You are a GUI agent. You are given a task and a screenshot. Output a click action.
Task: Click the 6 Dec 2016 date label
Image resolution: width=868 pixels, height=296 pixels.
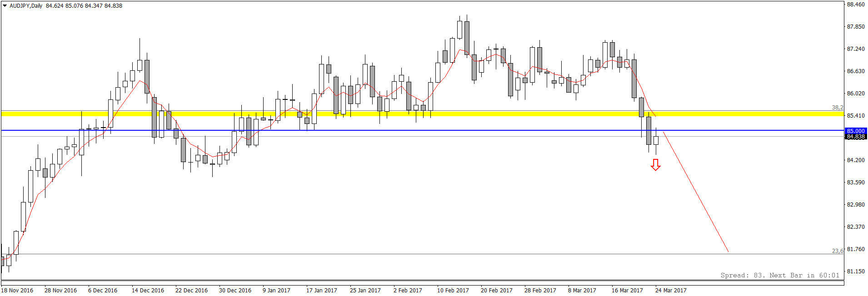coord(103,291)
